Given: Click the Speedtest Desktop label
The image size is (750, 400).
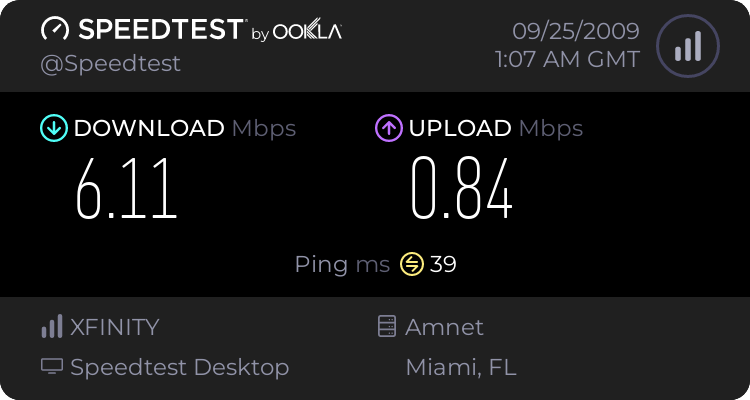Looking at the screenshot, I should coord(180,367).
